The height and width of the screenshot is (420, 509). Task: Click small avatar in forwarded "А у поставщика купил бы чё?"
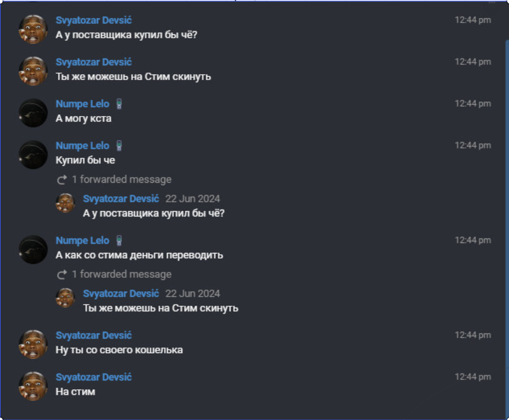coord(65,203)
